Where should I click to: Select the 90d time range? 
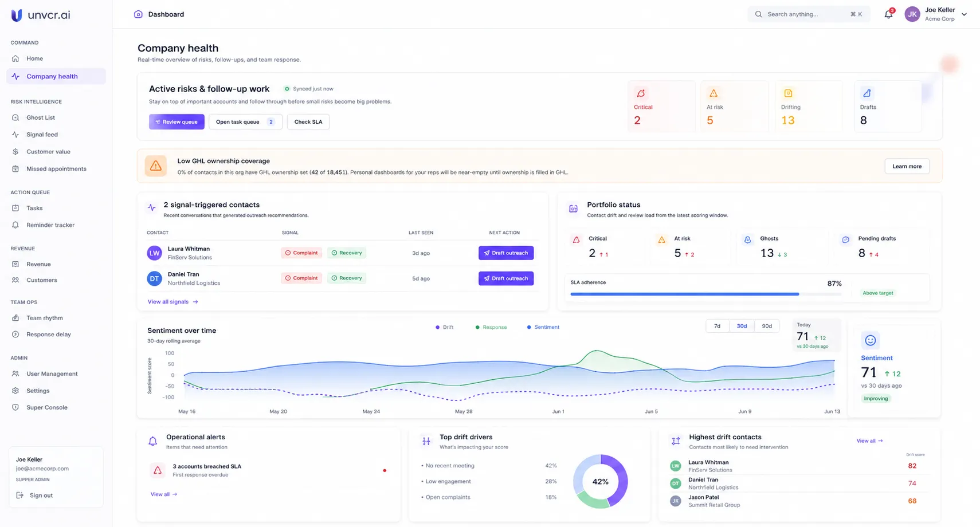[x=767, y=326]
